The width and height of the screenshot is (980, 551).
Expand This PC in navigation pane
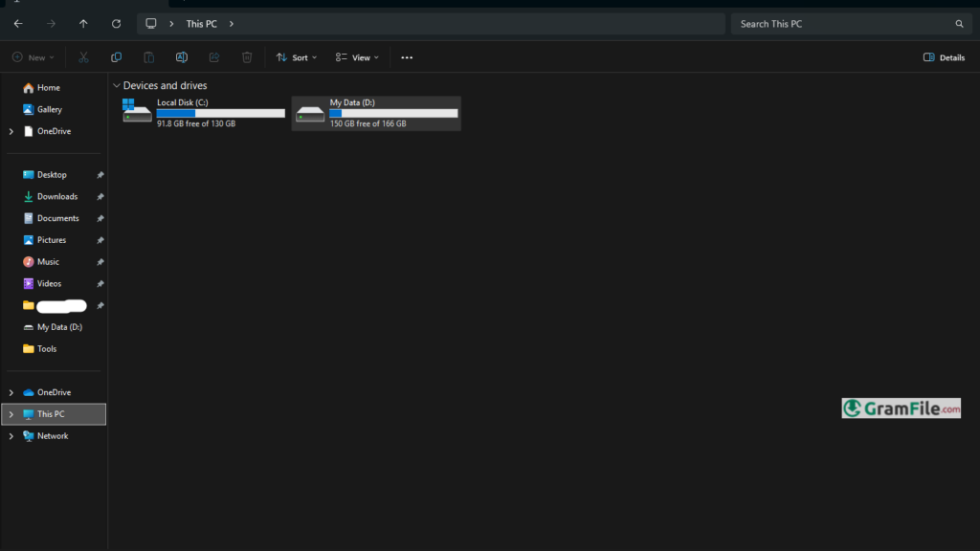(11, 414)
